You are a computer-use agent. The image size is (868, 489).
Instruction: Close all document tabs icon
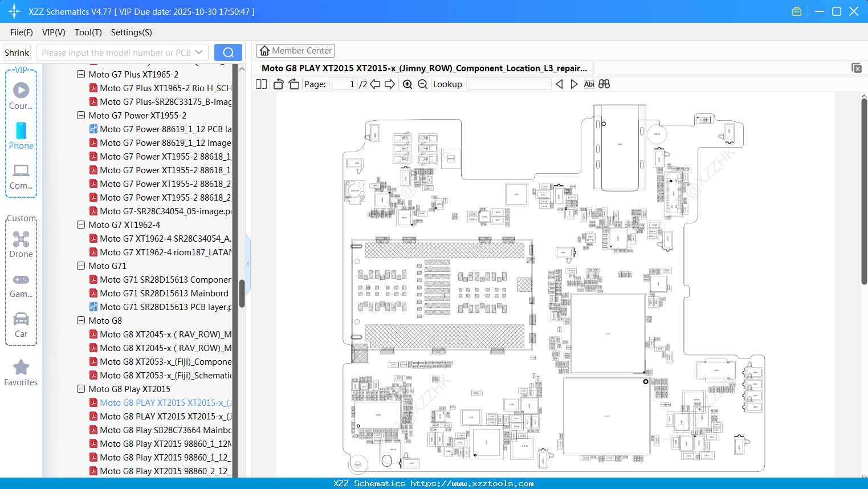click(x=857, y=68)
